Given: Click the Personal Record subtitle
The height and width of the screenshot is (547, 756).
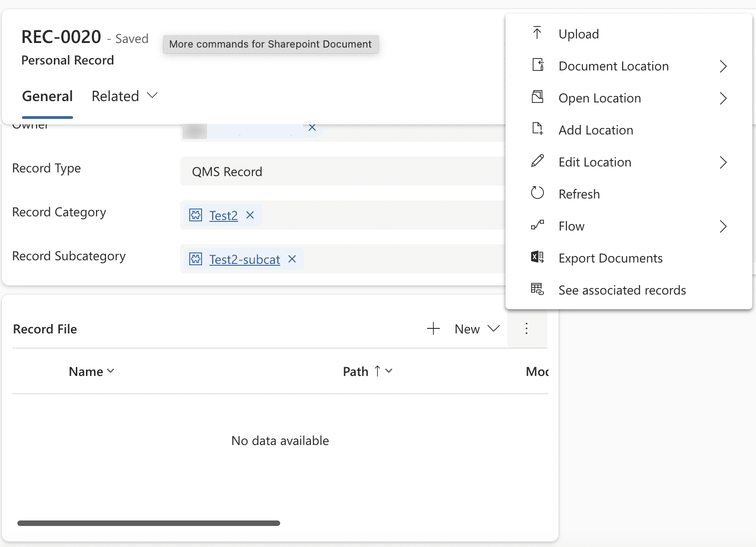Looking at the screenshot, I should 68,60.
